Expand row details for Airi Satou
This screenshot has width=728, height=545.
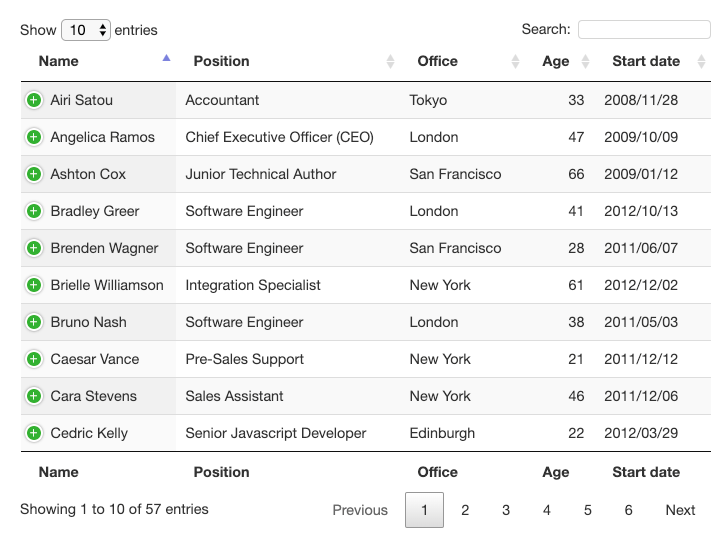[33, 100]
